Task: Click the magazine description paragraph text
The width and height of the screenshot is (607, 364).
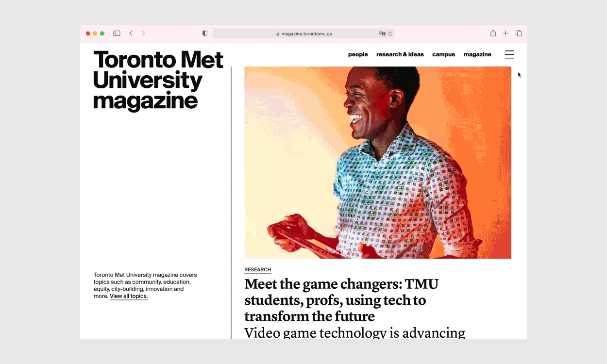Action: [145, 285]
